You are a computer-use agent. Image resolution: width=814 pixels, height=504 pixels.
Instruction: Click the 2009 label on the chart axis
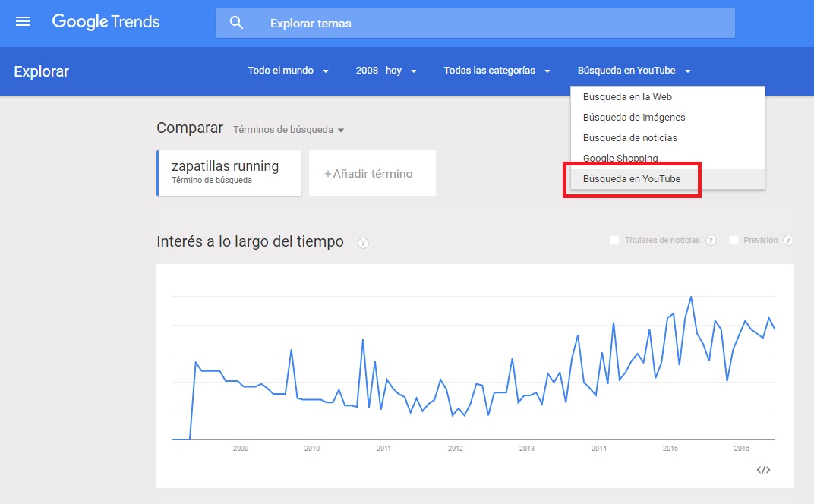[241, 449]
